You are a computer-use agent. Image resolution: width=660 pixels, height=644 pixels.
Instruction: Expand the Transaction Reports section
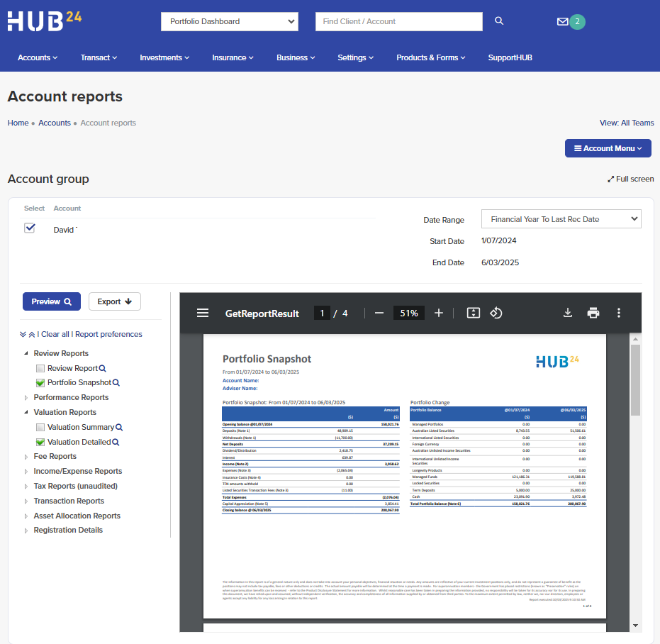coord(26,501)
